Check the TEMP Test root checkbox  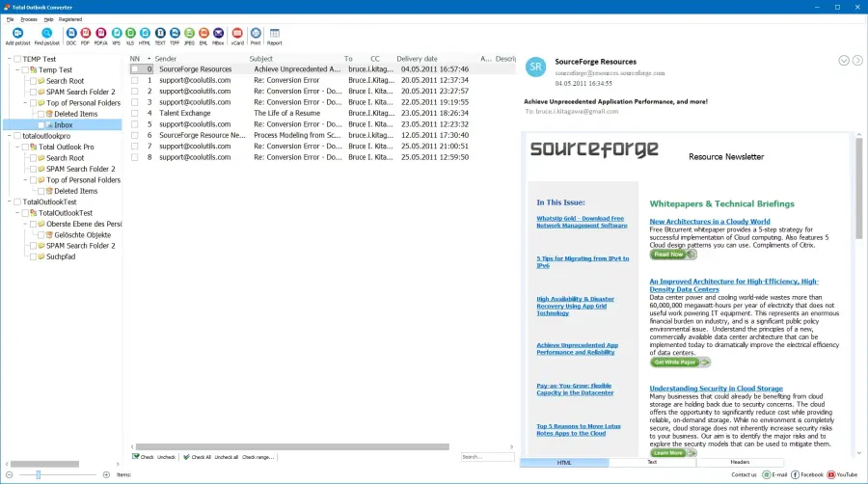[x=17, y=59]
